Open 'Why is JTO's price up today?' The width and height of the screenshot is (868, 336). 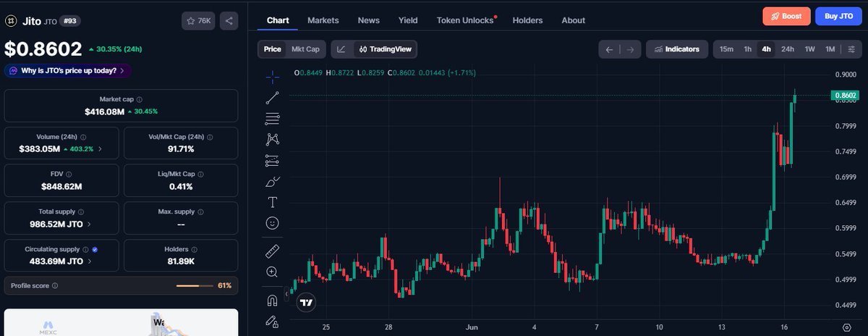point(68,70)
